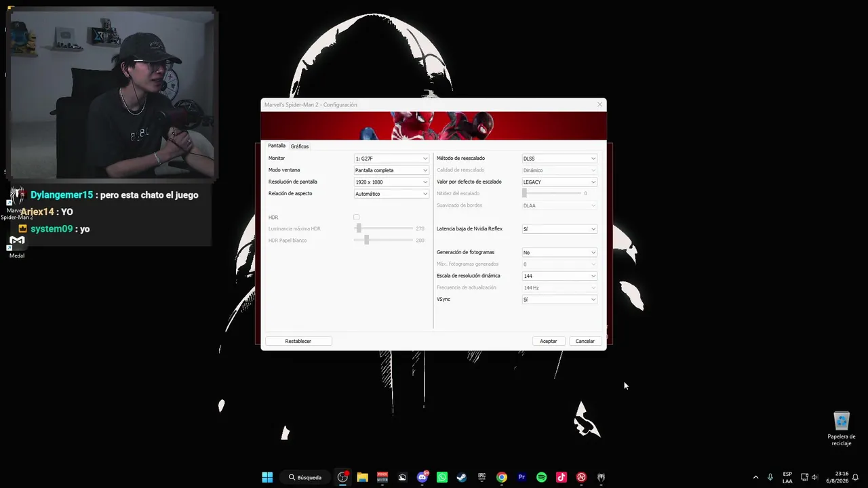Click the "Generación de fotogramas" label
868x488 pixels.
pos(465,252)
